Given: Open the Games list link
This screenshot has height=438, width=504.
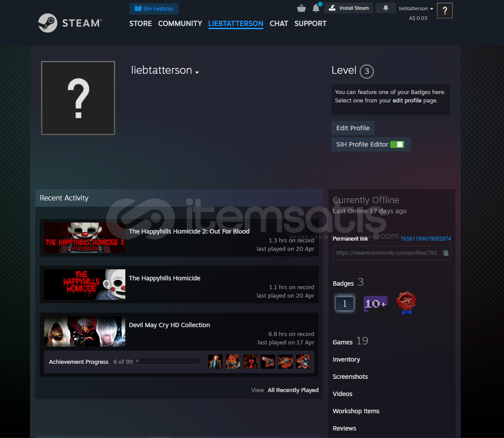Looking at the screenshot, I should (x=342, y=342).
